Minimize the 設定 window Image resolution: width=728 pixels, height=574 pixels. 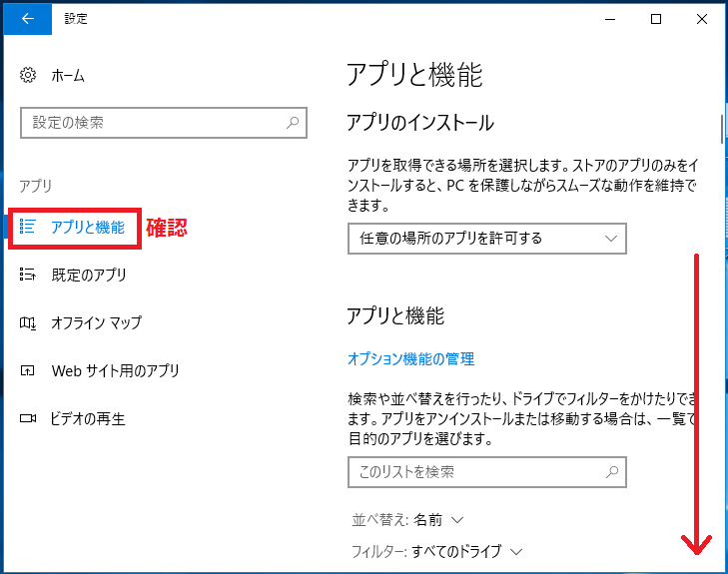[610, 19]
